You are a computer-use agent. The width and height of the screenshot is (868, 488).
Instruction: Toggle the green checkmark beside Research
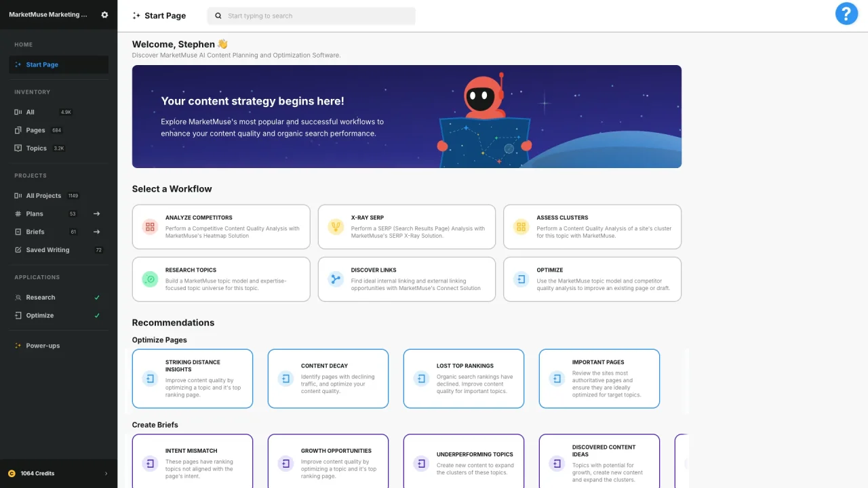coord(97,297)
